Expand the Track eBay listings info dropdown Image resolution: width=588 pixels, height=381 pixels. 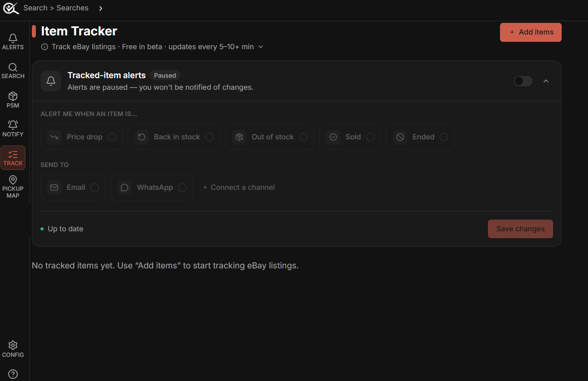click(261, 47)
